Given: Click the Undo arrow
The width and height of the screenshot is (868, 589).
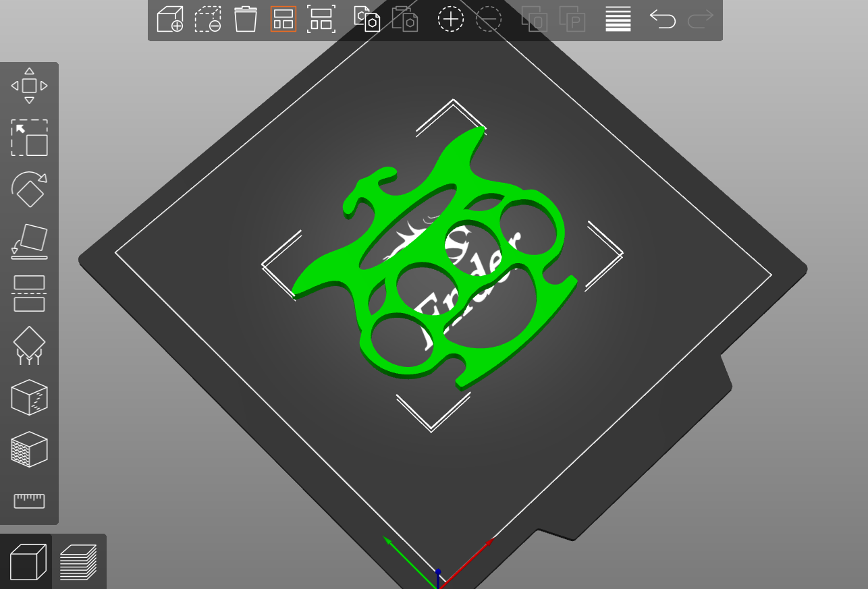Looking at the screenshot, I should click(x=663, y=19).
